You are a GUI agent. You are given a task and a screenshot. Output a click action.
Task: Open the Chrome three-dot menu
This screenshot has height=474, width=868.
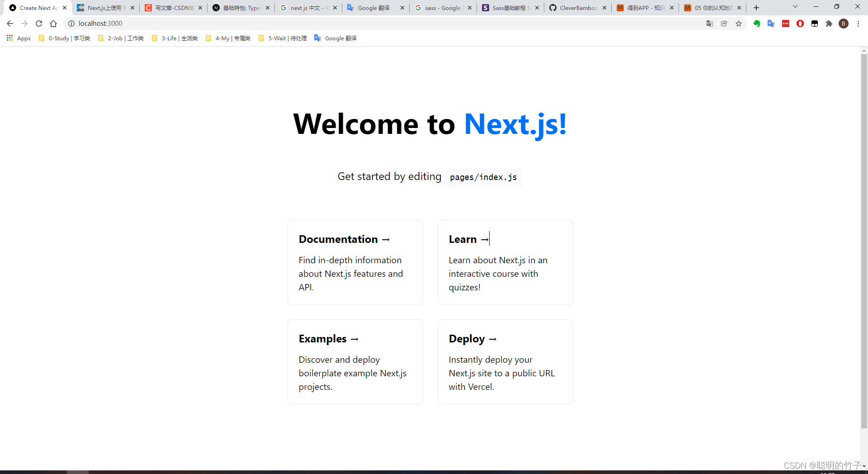point(858,24)
